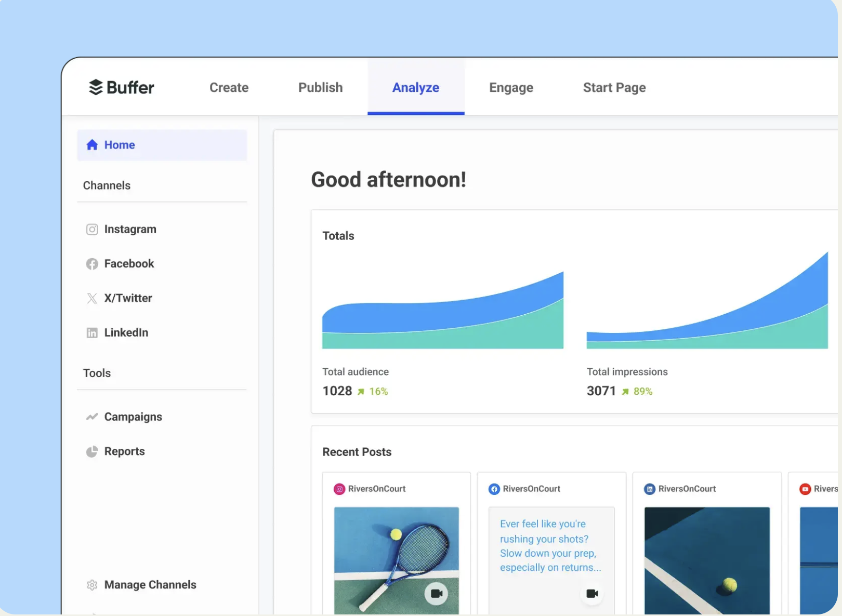
Task: Click the Totals heading
Action: point(338,236)
